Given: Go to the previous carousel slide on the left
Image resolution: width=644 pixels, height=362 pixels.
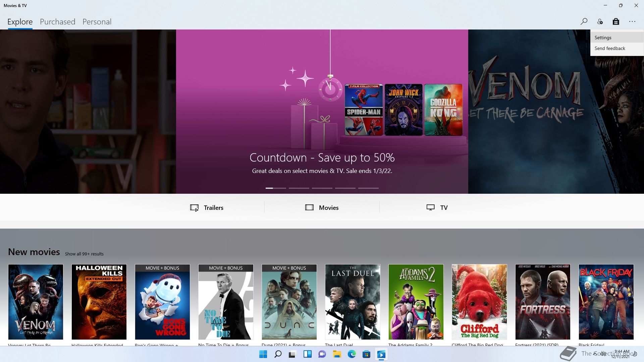Looking at the screenshot, I should [88, 112].
